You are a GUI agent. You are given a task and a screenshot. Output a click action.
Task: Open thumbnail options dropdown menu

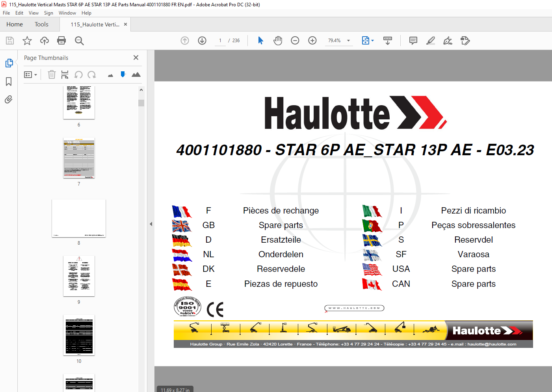[30, 74]
